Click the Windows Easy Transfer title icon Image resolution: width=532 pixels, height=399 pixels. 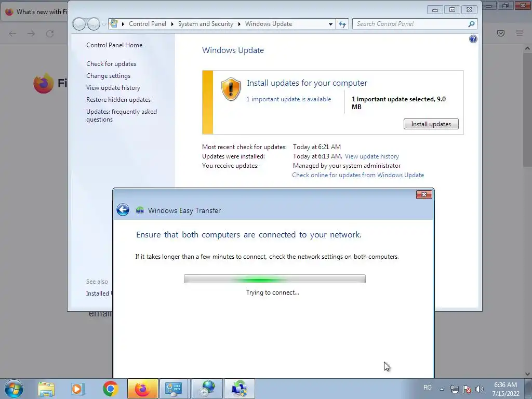140,210
